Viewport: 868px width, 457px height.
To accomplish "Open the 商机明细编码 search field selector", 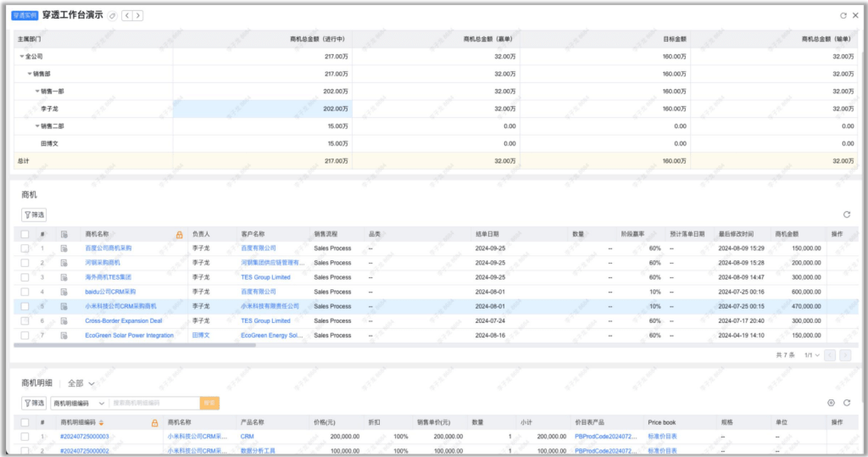I will [x=79, y=404].
